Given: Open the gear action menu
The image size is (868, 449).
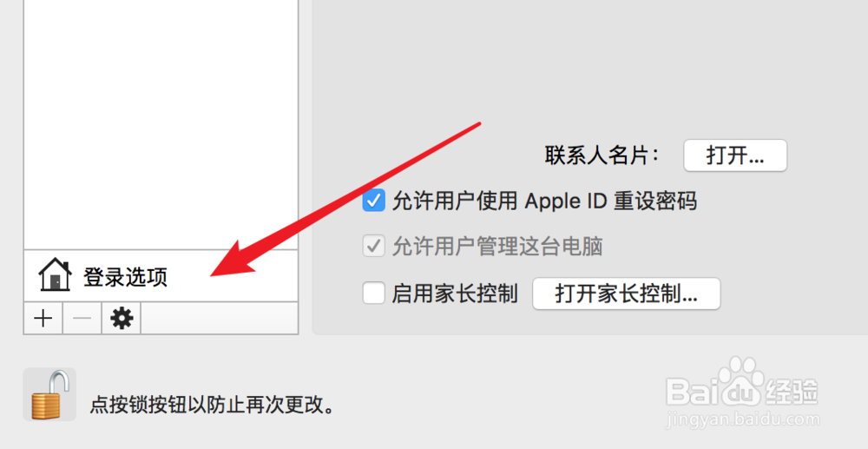Looking at the screenshot, I should pyautogui.click(x=122, y=319).
